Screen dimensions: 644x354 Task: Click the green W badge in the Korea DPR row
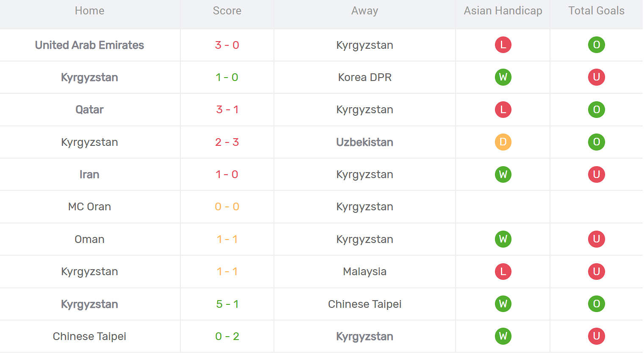pos(503,77)
